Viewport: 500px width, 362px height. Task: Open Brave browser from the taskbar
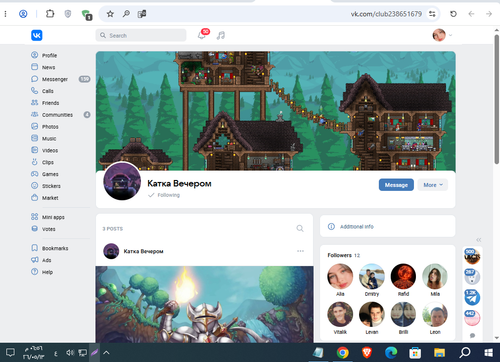pos(367,352)
